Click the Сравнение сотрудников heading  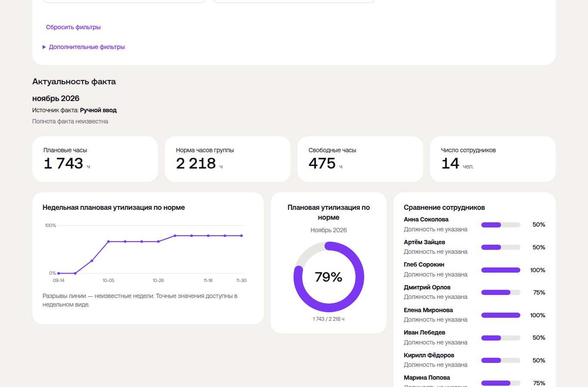pos(444,207)
